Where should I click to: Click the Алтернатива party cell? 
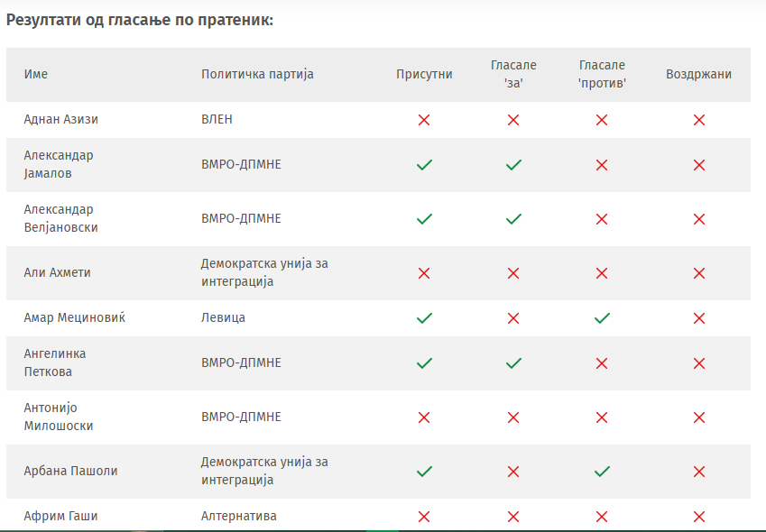pos(239,517)
